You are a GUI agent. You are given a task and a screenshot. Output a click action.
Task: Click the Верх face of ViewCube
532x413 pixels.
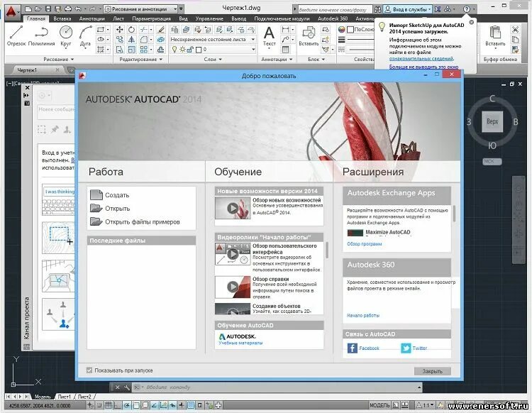click(x=492, y=121)
